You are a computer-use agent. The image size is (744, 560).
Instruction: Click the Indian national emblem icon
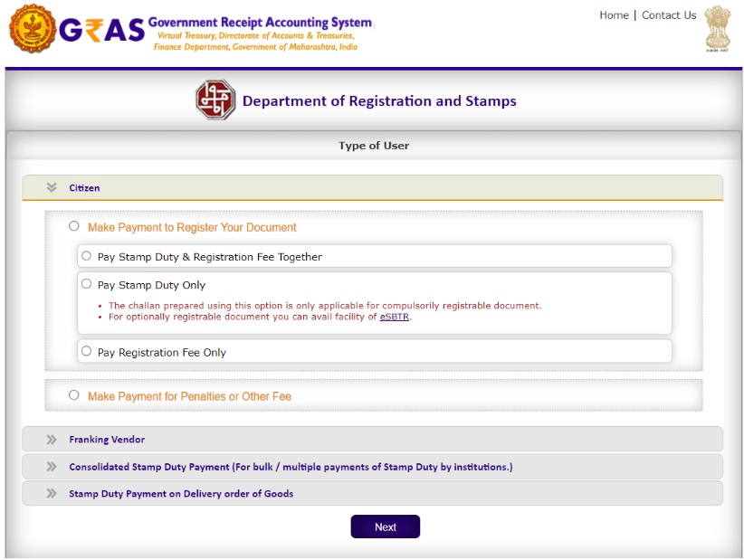pos(716,32)
